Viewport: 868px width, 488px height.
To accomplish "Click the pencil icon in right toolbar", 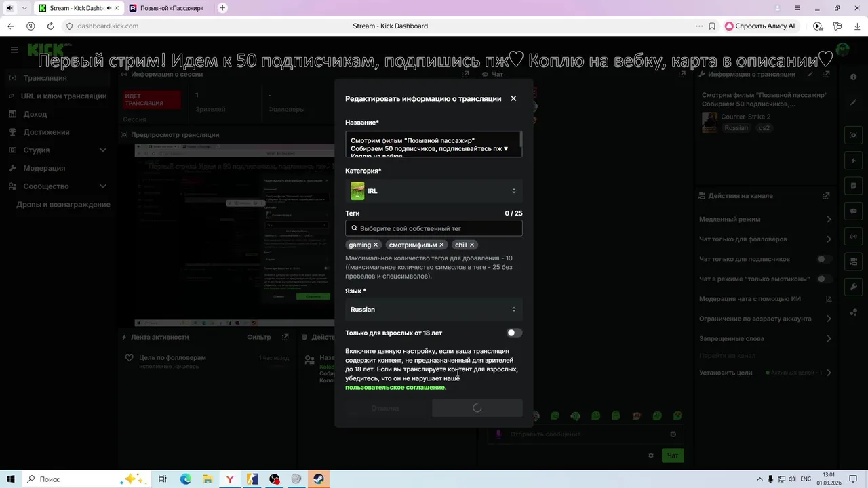I will tap(853, 102).
